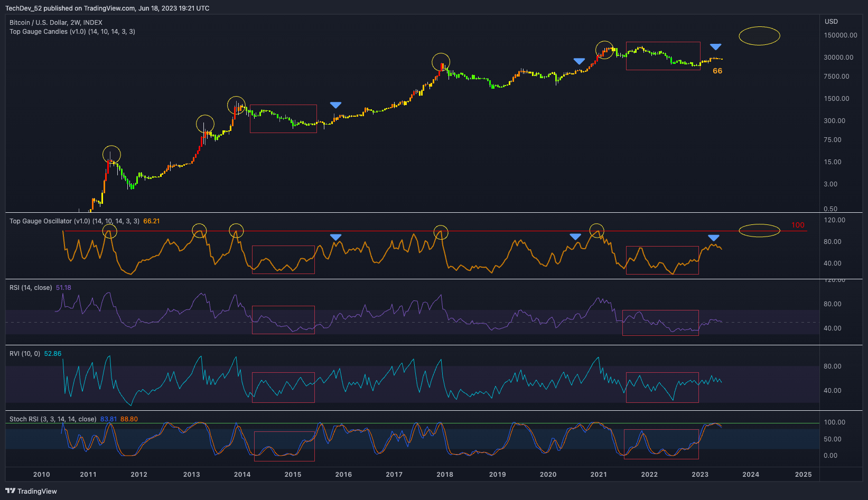This screenshot has width=868, height=500.
Task: Select the Top Gauge Oscillator indicator title
Action: 41,221
